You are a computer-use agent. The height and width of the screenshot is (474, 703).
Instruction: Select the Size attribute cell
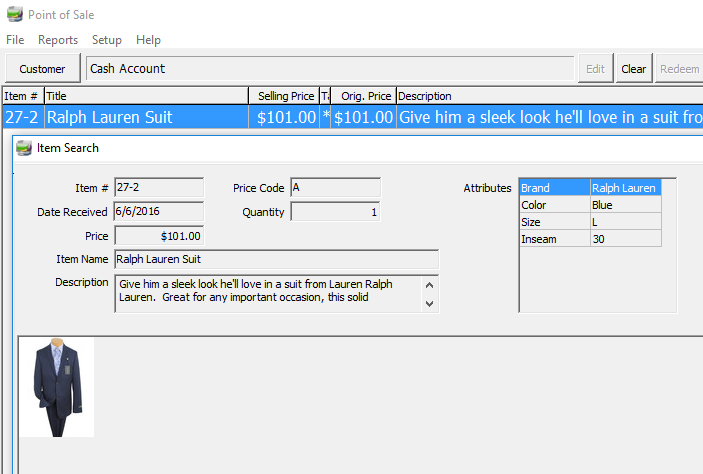(x=555, y=222)
